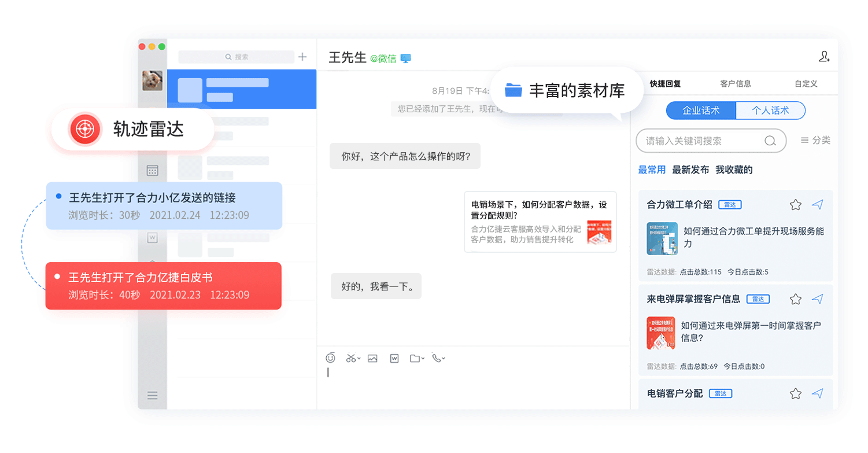Favorite 合力微工单介绍 with the star
The width and height of the screenshot is (868, 453).
click(x=796, y=205)
